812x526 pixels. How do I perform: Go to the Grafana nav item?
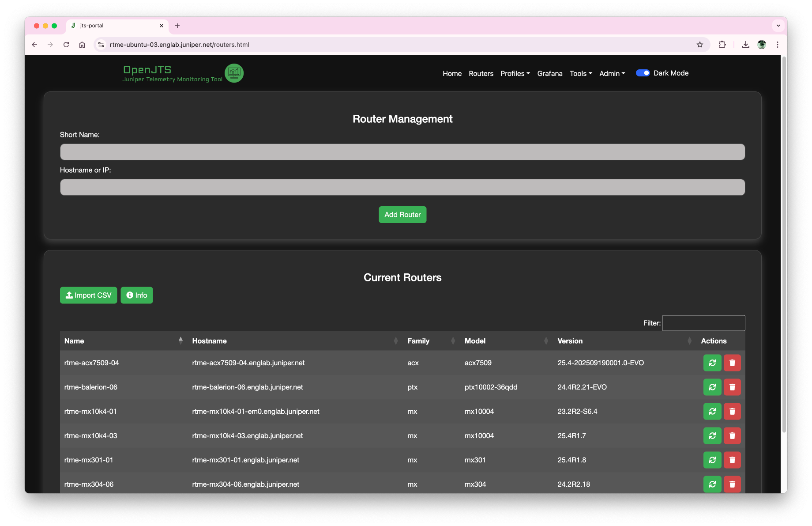pyautogui.click(x=549, y=74)
